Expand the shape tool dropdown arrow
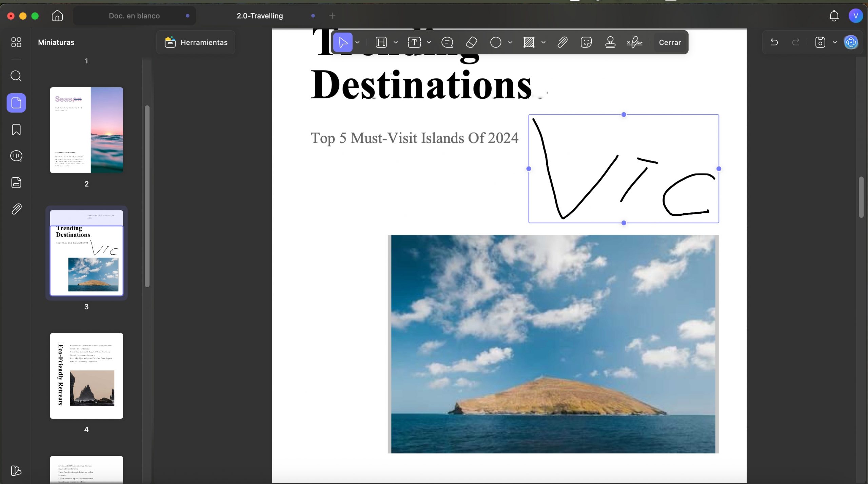 click(510, 42)
